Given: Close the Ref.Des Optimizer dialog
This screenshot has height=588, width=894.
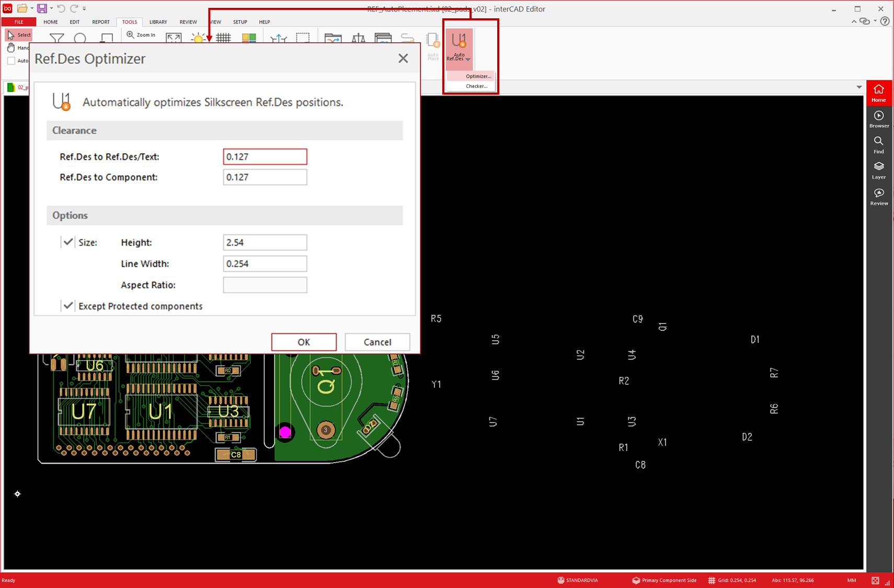Looking at the screenshot, I should (403, 58).
